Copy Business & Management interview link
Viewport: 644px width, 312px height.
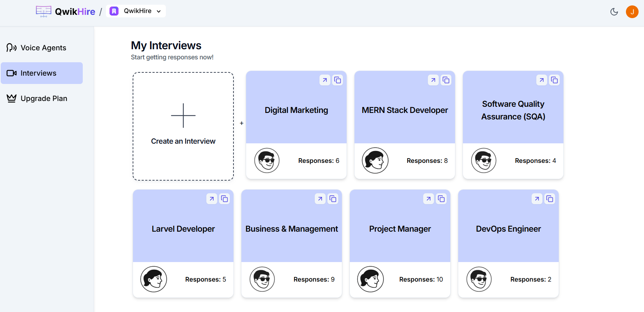(333, 199)
